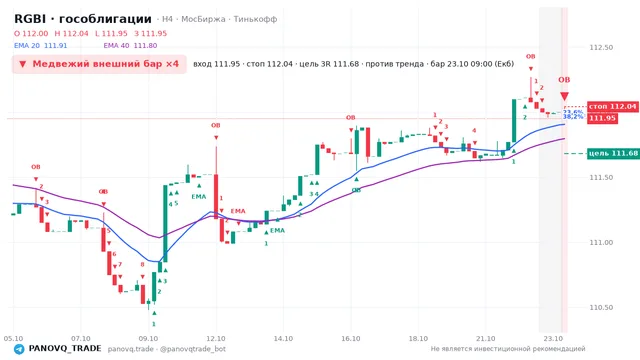Click the 38,2% Fibonacci level label
Viewport: 640px width, 360px height.
[x=573, y=117]
